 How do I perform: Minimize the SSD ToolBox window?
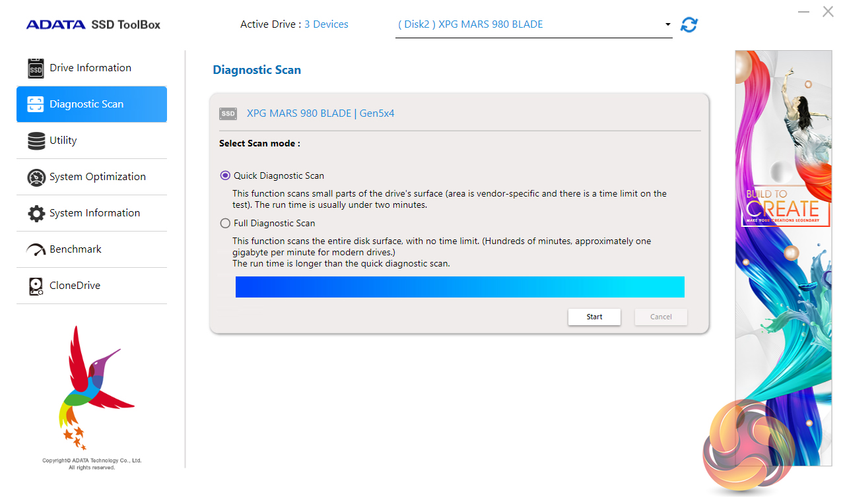[x=804, y=12]
